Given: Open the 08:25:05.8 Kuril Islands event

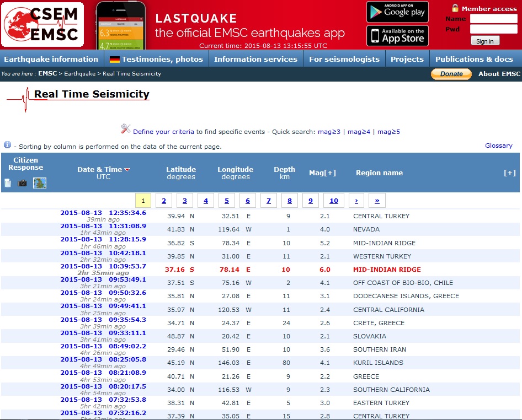Looking at the screenshot, I should point(103,359).
